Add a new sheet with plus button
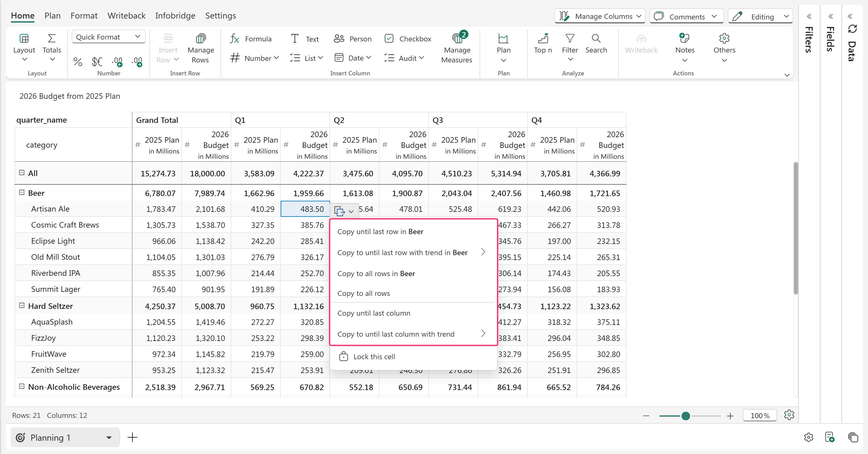Image resolution: width=868 pixels, height=454 pixels. tap(132, 438)
